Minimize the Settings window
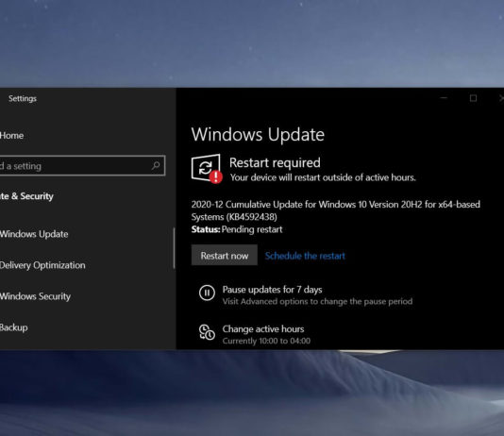Viewport: 504px width, 436px height. [x=444, y=97]
